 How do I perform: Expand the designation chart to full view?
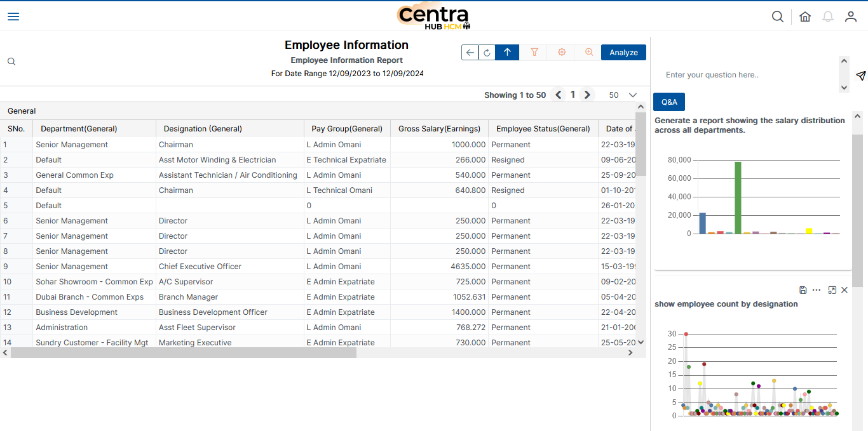(832, 290)
